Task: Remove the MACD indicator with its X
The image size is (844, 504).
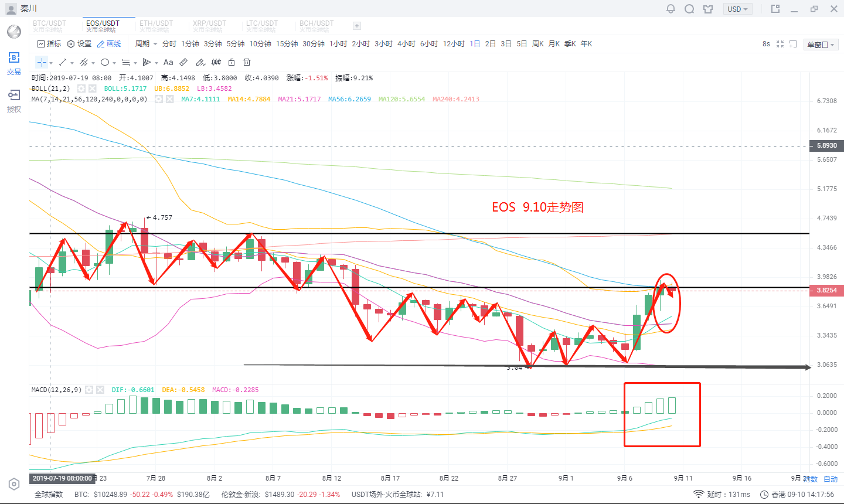Action: (100, 390)
